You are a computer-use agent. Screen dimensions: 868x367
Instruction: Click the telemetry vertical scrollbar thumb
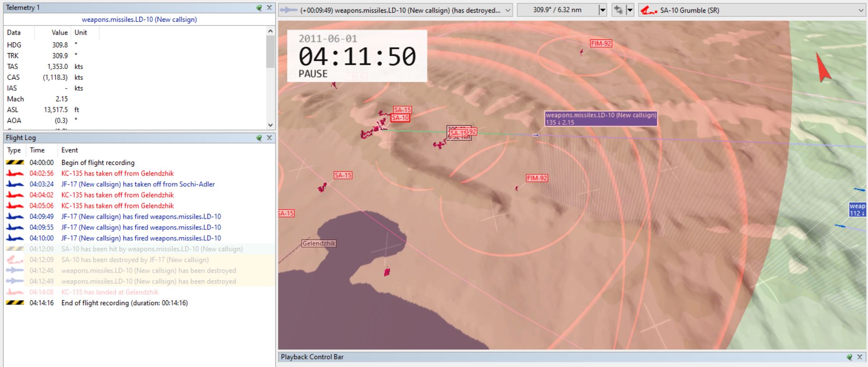point(270,51)
